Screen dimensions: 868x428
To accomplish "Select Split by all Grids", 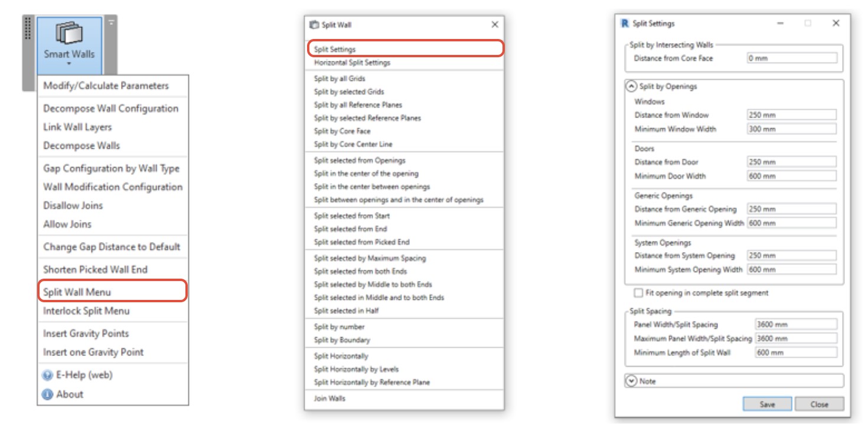I will coord(340,79).
